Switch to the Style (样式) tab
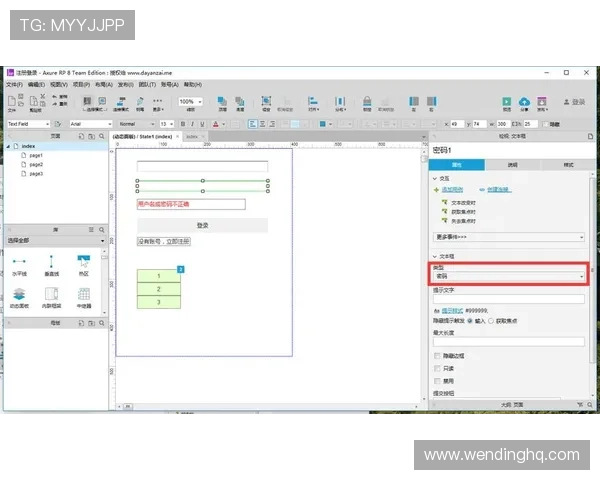 (x=568, y=164)
